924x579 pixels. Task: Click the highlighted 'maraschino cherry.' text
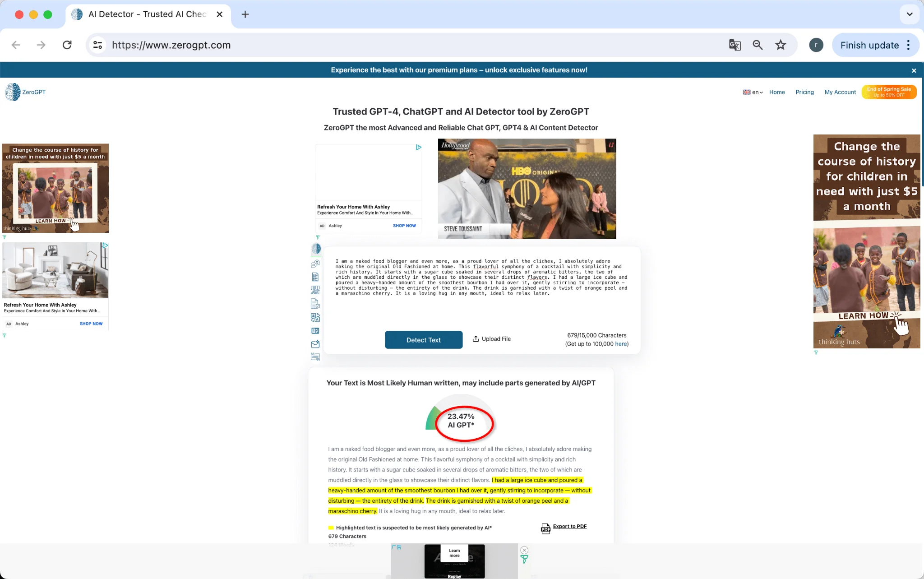352,511
